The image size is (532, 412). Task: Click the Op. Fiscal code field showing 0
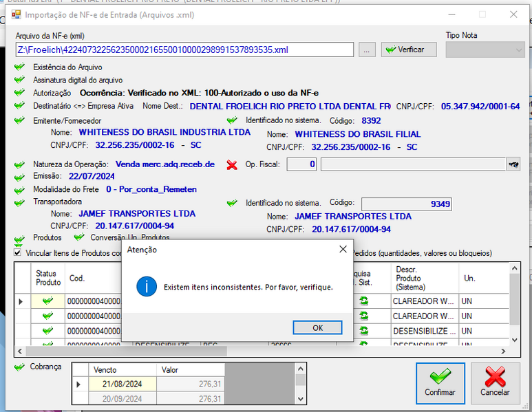click(x=301, y=164)
